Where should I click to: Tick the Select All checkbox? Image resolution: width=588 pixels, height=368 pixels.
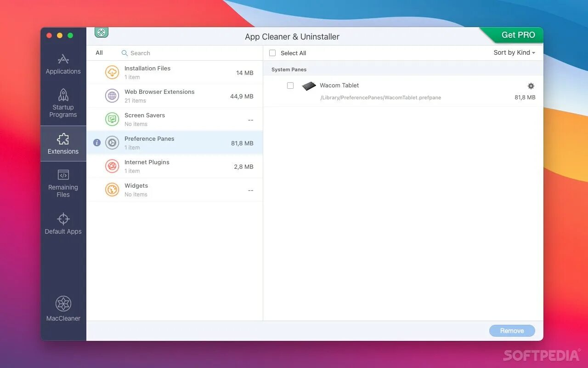point(272,53)
